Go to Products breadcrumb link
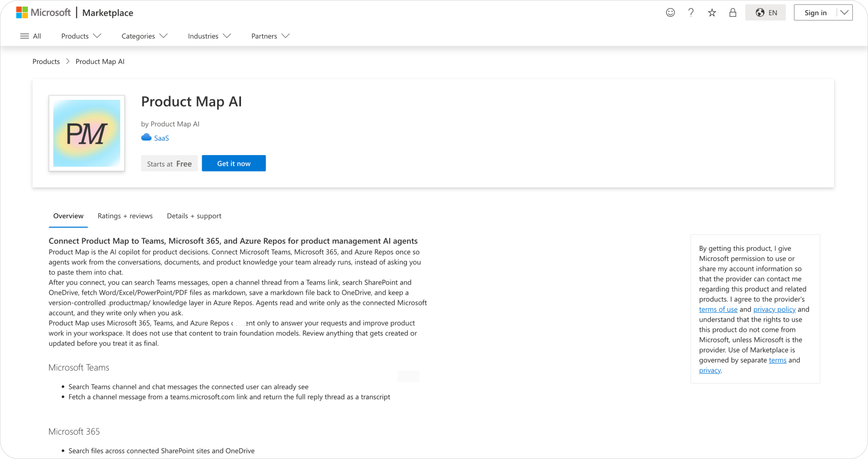868x459 pixels. click(x=46, y=61)
